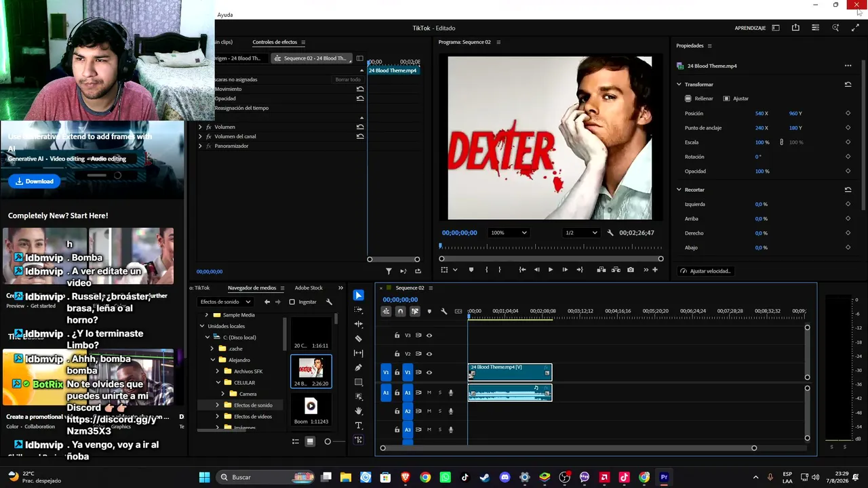Toggle the V3 track lock

(x=397, y=335)
